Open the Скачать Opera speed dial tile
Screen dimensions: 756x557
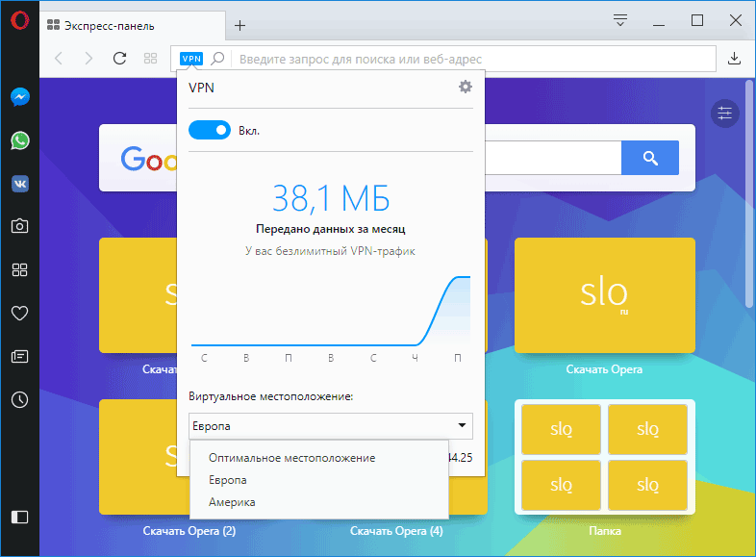pyautogui.click(x=605, y=295)
